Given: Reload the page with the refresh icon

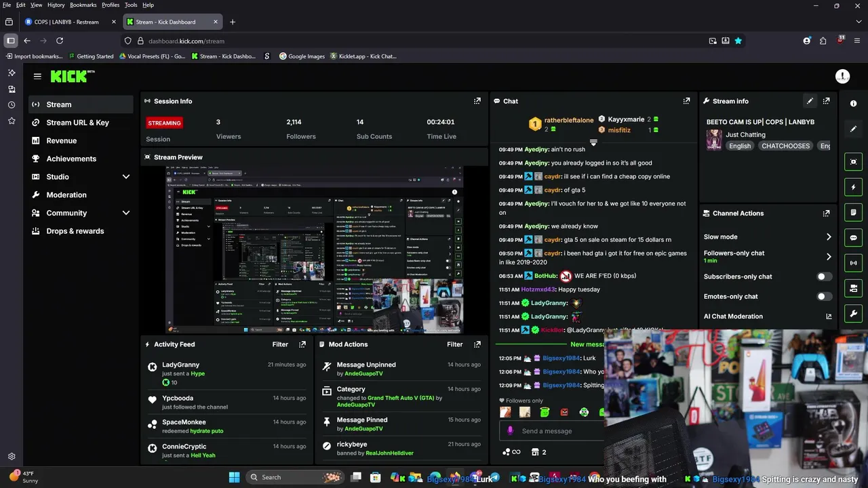Looking at the screenshot, I should point(60,41).
